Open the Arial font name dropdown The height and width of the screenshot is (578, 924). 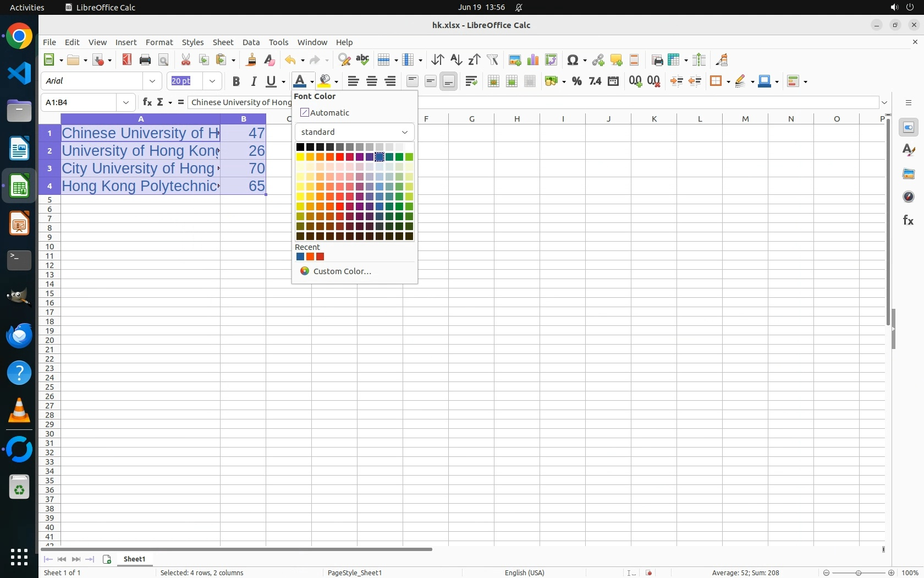pyautogui.click(x=152, y=81)
